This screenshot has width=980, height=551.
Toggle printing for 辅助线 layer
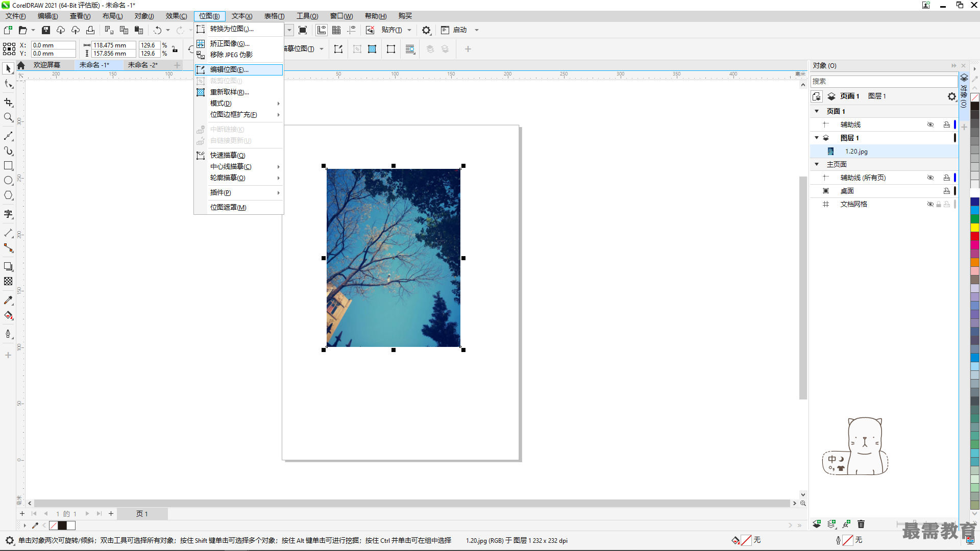coord(947,124)
